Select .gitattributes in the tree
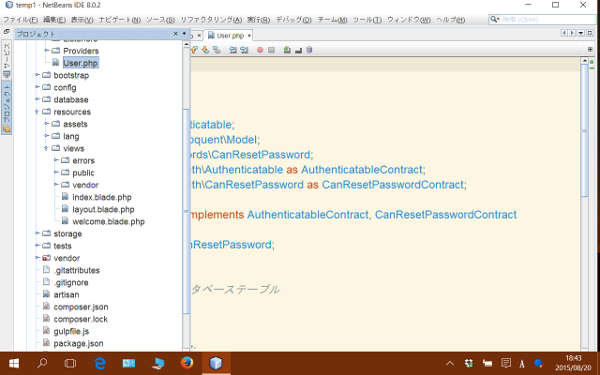This screenshot has height=375, width=600. [x=77, y=270]
